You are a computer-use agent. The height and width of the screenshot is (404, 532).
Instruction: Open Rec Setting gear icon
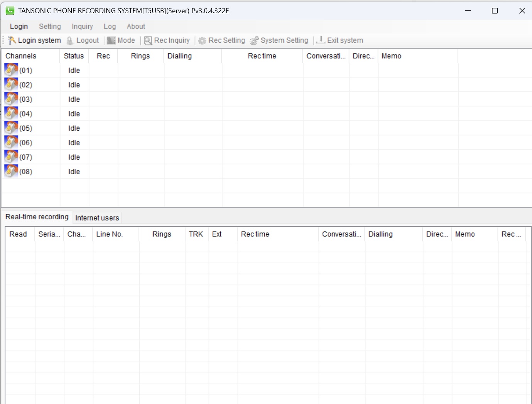[x=202, y=40]
